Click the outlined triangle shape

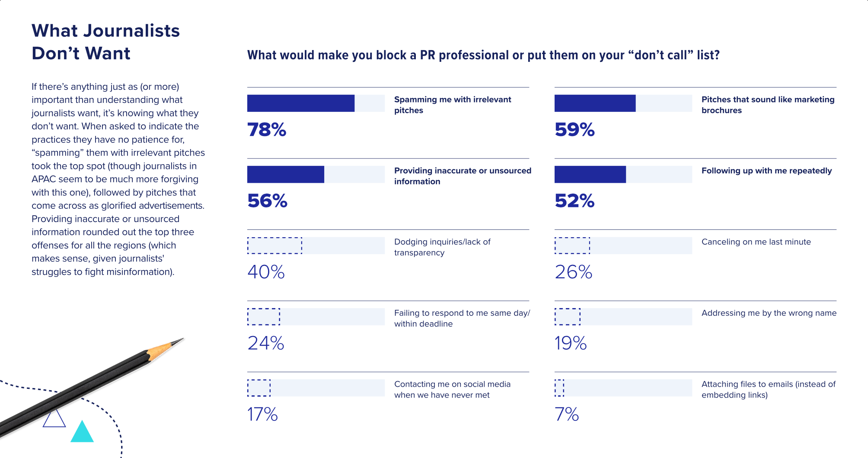[x=54, y=419]
